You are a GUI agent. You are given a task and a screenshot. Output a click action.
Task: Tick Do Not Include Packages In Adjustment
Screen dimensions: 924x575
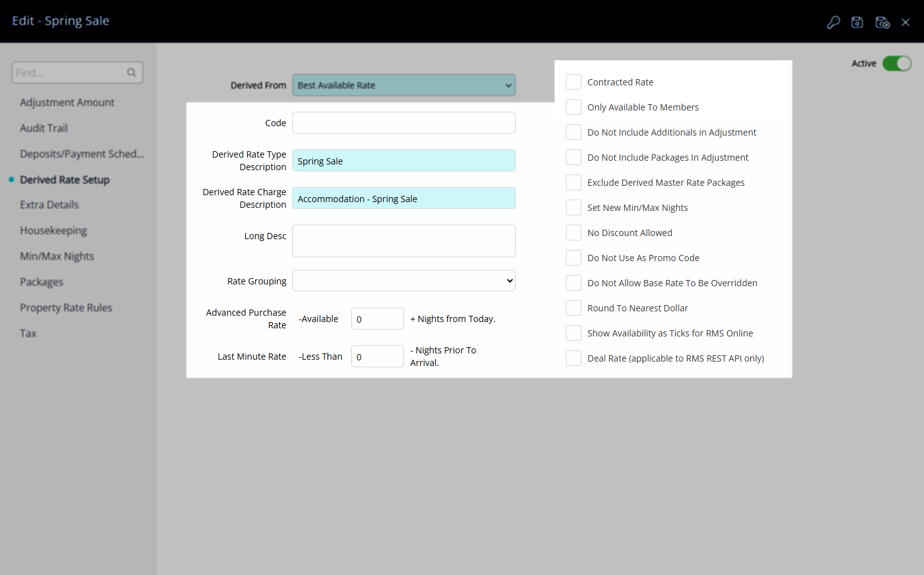click(x=573, y=158)
